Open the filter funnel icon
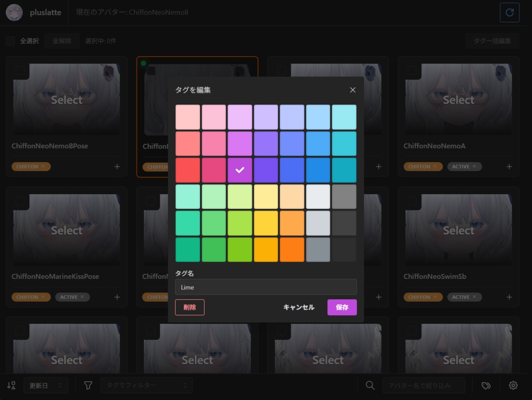 click(88, 385)
